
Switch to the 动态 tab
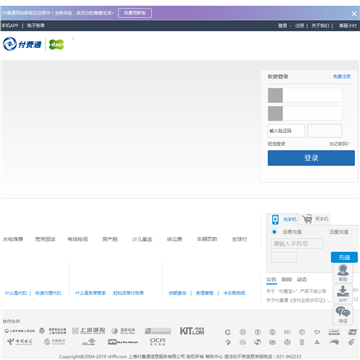(x=302, y=279)
